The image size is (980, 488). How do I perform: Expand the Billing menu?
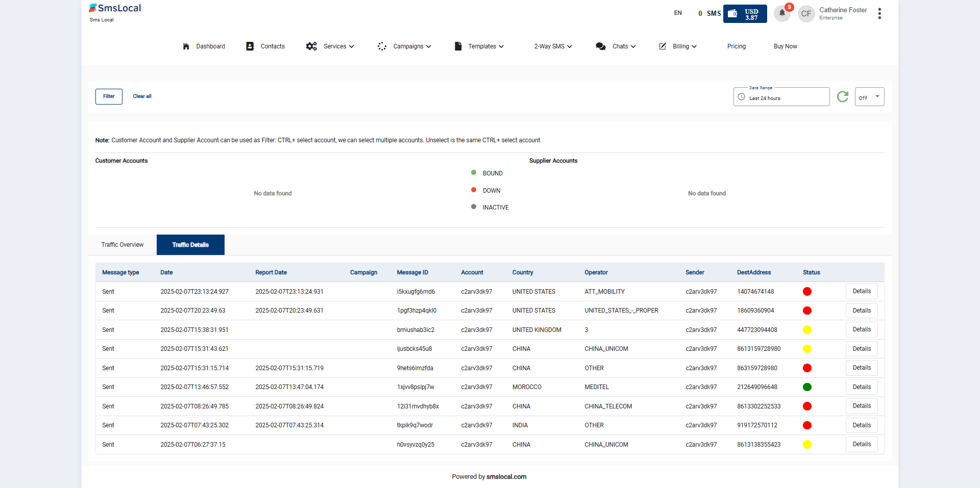pyautogui.click(x=684, y=46)
